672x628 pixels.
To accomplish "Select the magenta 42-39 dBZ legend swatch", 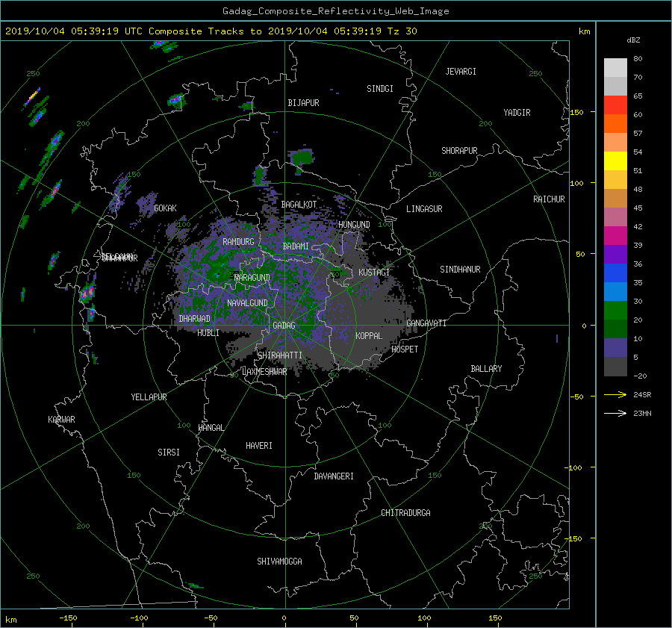I will pos(615,235).
